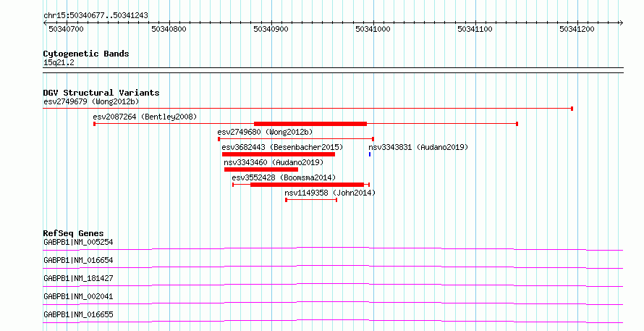This screenshot has height=331, width=644.
Task: Click ruler position 50341200
Action: click(577, 29)
